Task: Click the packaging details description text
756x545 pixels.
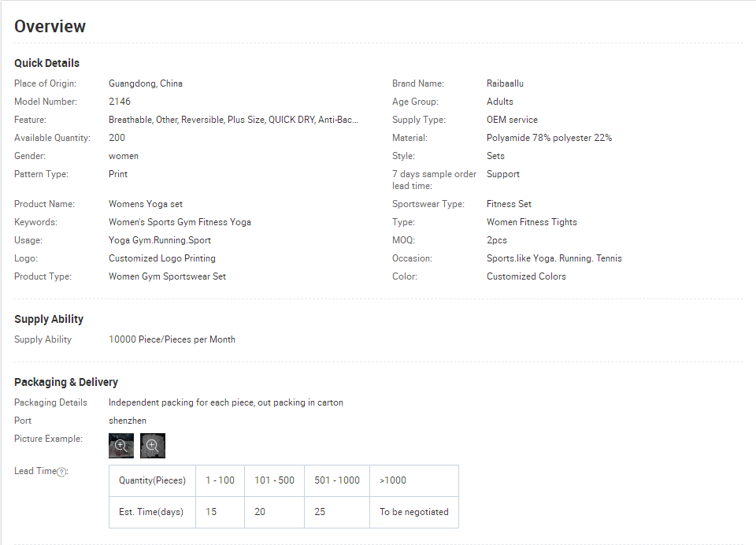Action: click(x=226, y=402)
